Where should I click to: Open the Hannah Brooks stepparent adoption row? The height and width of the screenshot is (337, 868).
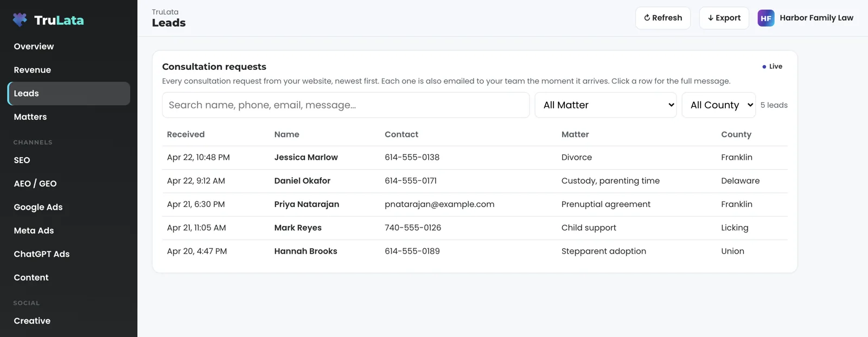tap(475, 251)
